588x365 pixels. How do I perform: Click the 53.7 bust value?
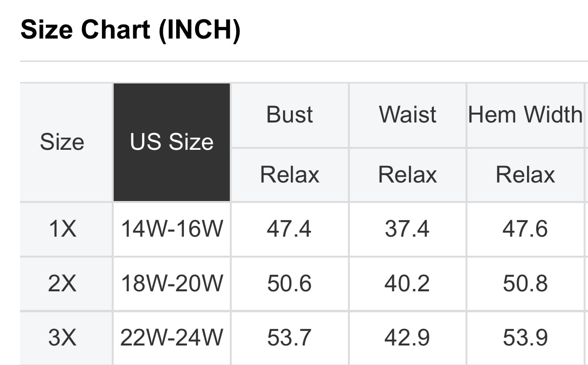[289, 338]
